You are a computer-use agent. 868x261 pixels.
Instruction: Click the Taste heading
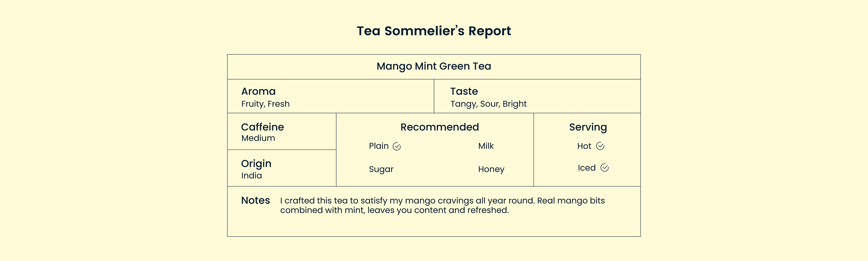[x=464, y=91]
